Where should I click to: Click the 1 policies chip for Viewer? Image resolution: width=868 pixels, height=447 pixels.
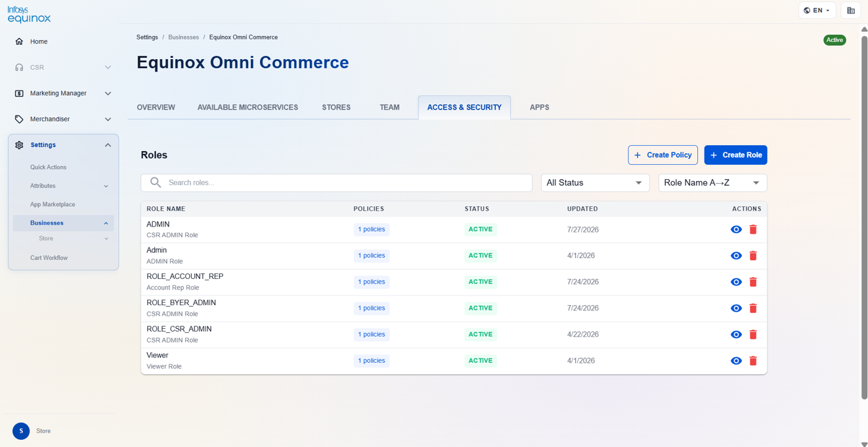(x=372, y=361)
